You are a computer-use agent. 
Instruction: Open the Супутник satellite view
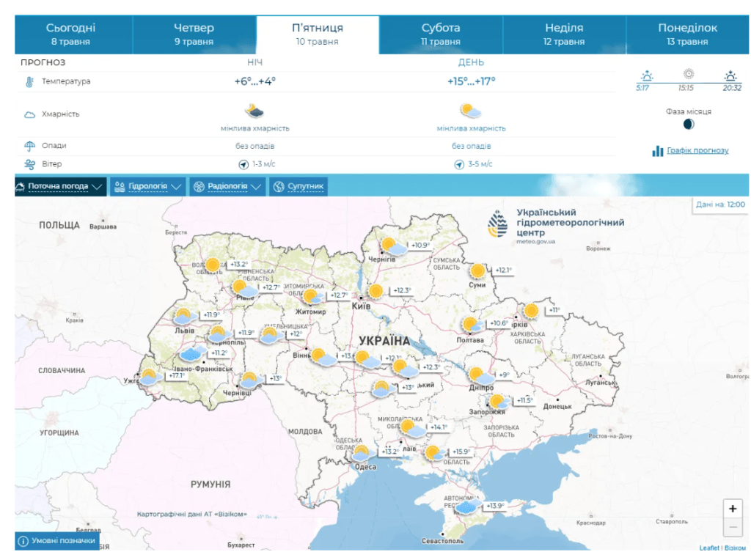pos(298,186)
